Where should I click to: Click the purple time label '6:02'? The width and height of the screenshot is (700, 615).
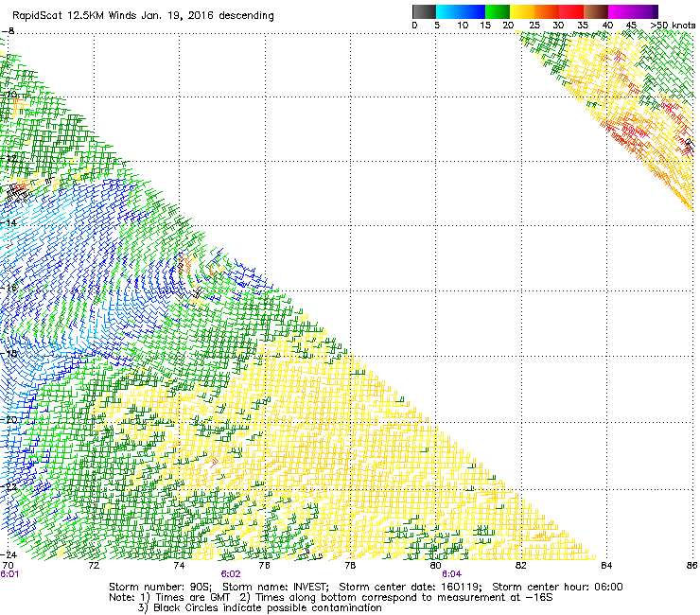(x=231, y=574)
